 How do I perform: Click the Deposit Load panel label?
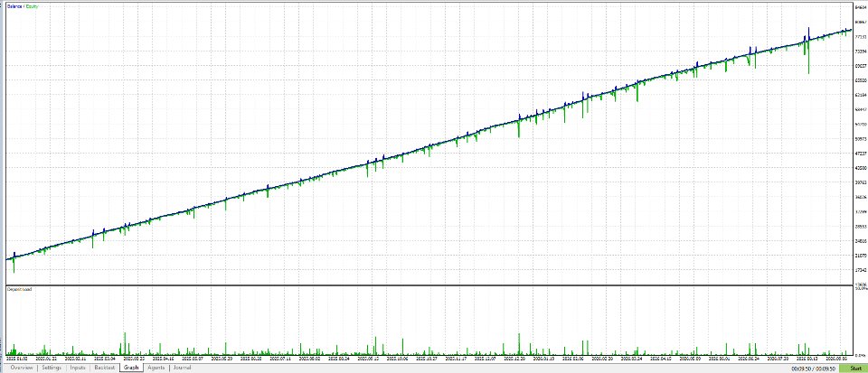click(x=19, y=290)
